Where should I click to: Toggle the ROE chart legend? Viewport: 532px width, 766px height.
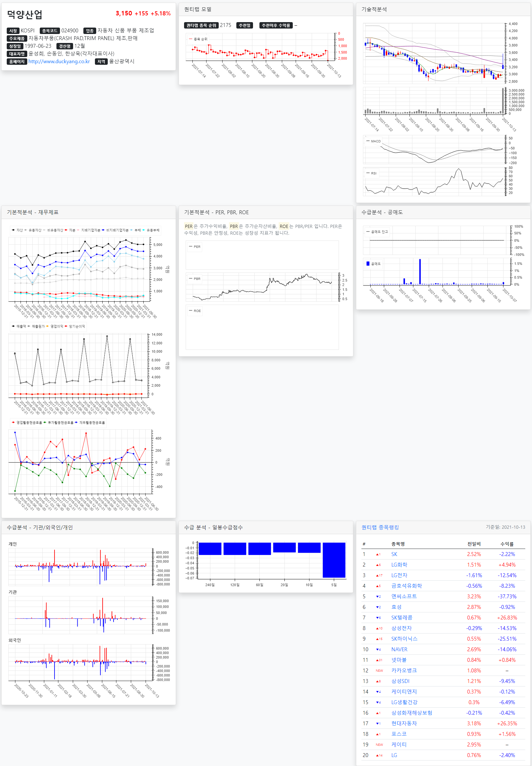pyautogui.click(x=195, y=311)
